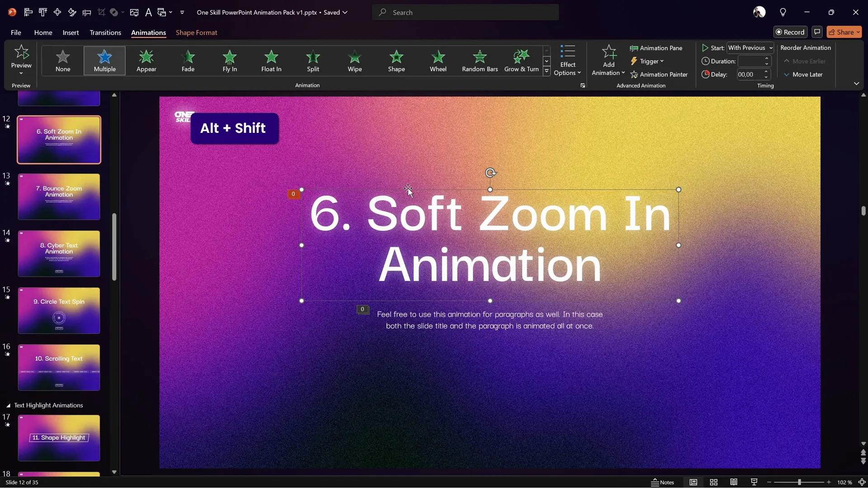Click the user account avatar
The height and width of the screenshot is (488, 868).
tap(759, 12)
